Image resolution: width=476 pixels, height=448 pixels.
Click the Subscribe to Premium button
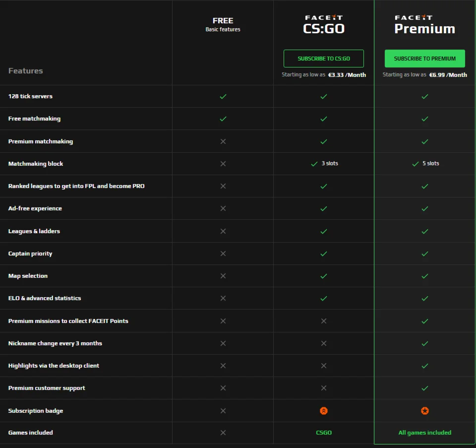coord(425,59)
